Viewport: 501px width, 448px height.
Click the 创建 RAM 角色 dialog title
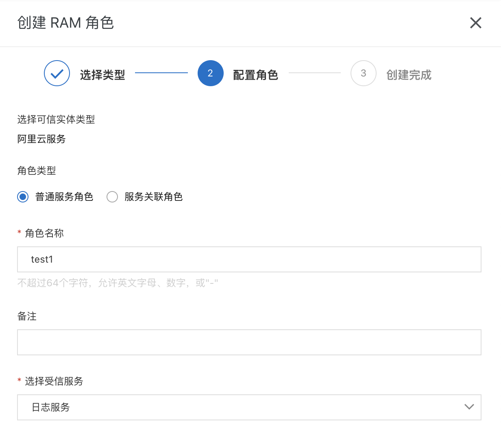point(65,23)
